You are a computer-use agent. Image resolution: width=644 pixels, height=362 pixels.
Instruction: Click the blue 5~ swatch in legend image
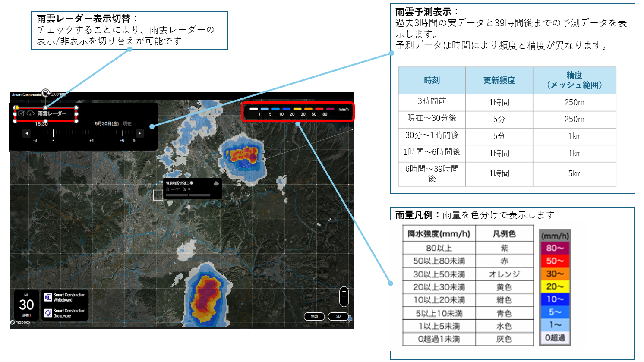pos(555,312)
